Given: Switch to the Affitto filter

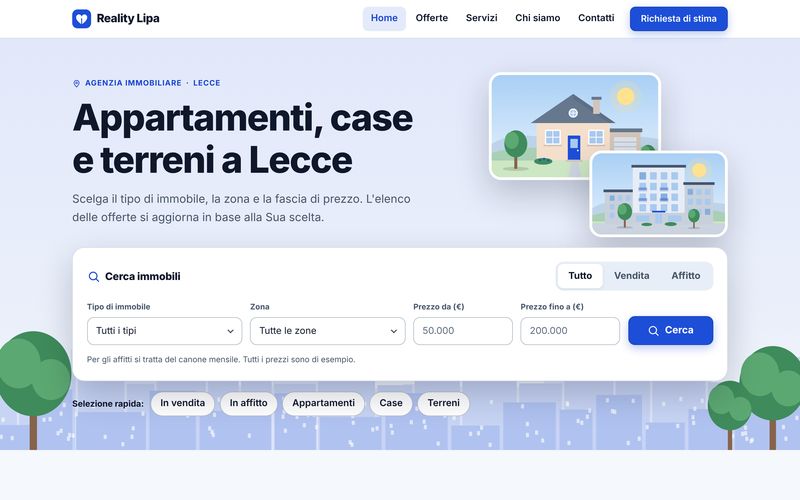Looking at the screenshot, I should [686, 276].
